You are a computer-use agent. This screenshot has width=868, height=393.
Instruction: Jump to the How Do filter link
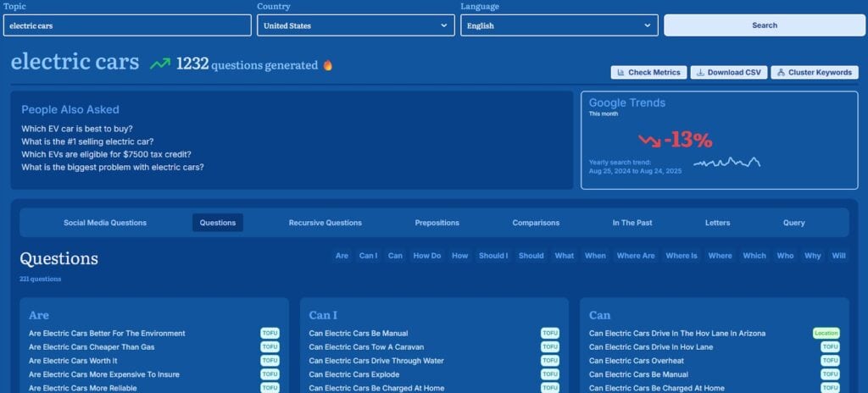tap(427, 256)
